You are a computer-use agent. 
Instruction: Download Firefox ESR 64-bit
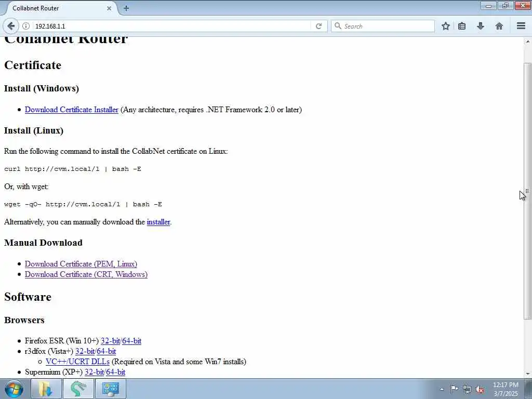click(x=131, y=341)
